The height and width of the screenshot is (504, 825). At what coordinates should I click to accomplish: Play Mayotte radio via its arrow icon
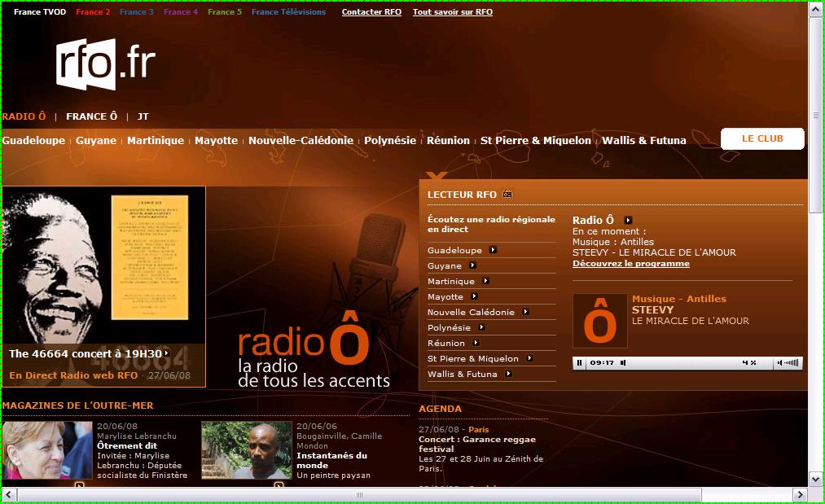pos(474,296)
